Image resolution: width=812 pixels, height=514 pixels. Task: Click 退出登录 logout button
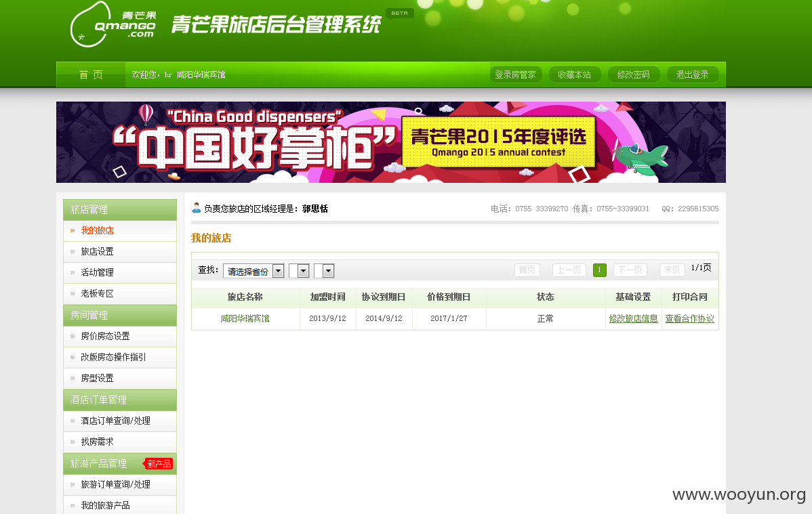coord(693,74)
